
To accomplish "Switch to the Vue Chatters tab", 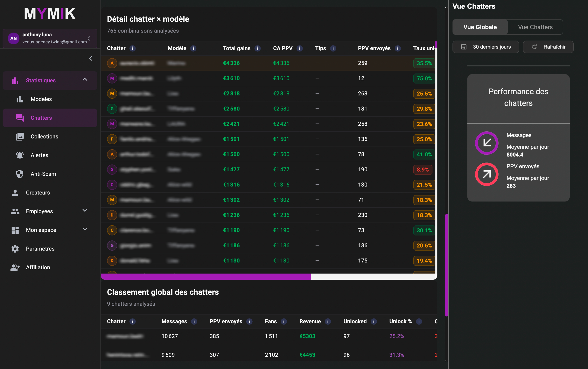I will (535, 27).
